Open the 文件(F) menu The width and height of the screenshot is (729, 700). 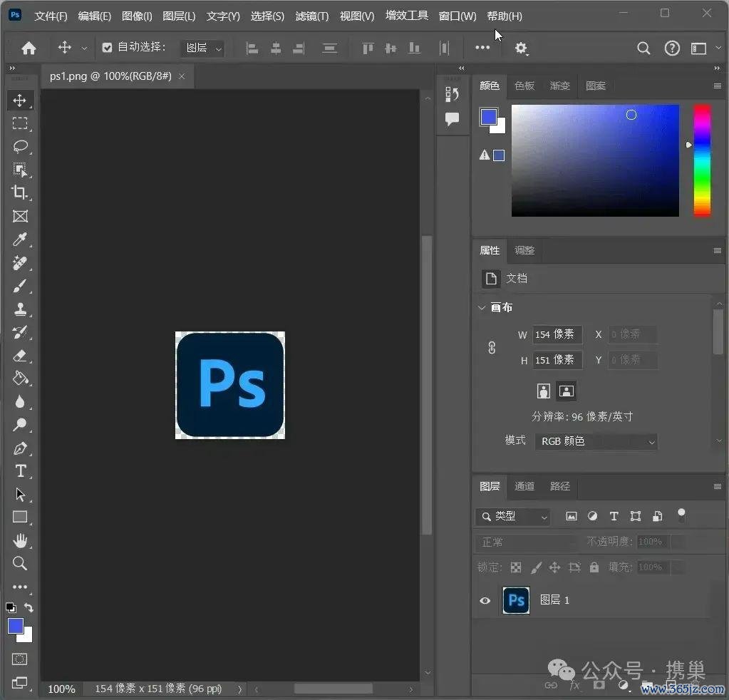coord(51,16)
